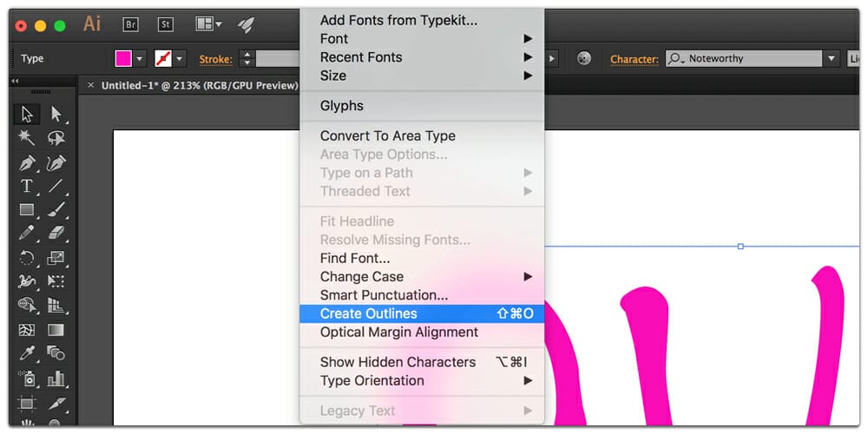Image resolution: width=868 pixels, height=434 pixels.
Task: Open Adobe Stock via St icon
Action: pyautogui.click(x=166, y=24)
